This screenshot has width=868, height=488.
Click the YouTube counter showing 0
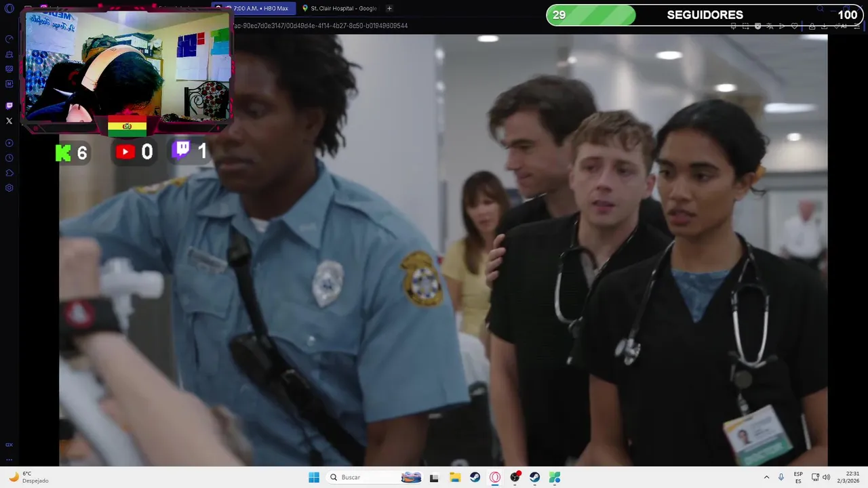tap(134, 152)
